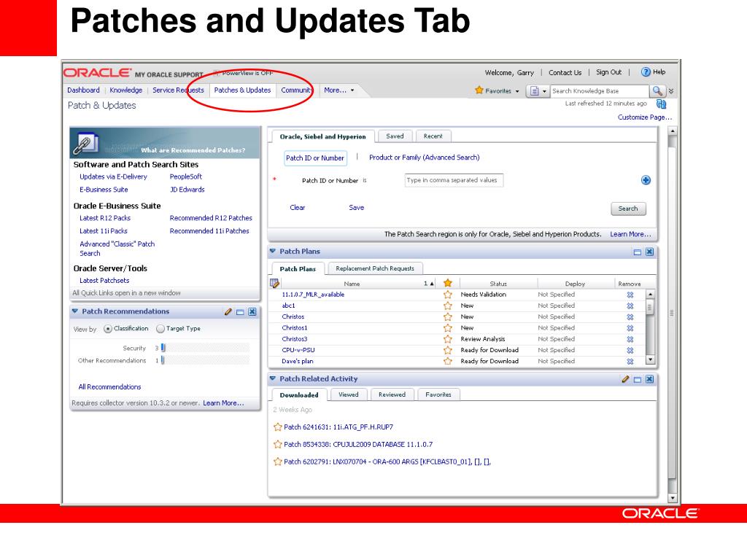747x560 pixels.
Task: Click the What are Recommended Patches banner icon
Action: click(86, 144)
